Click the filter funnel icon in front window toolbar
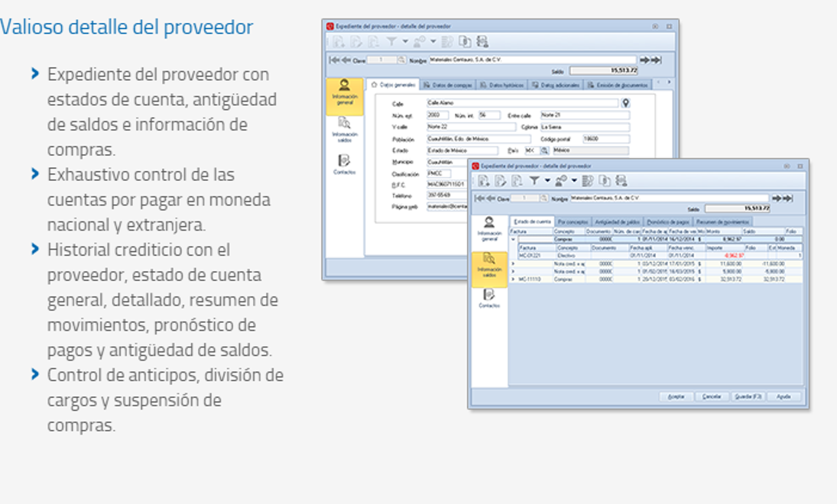Screen dimensions: 837x504 pyautogui.click(x=535, y=181)
